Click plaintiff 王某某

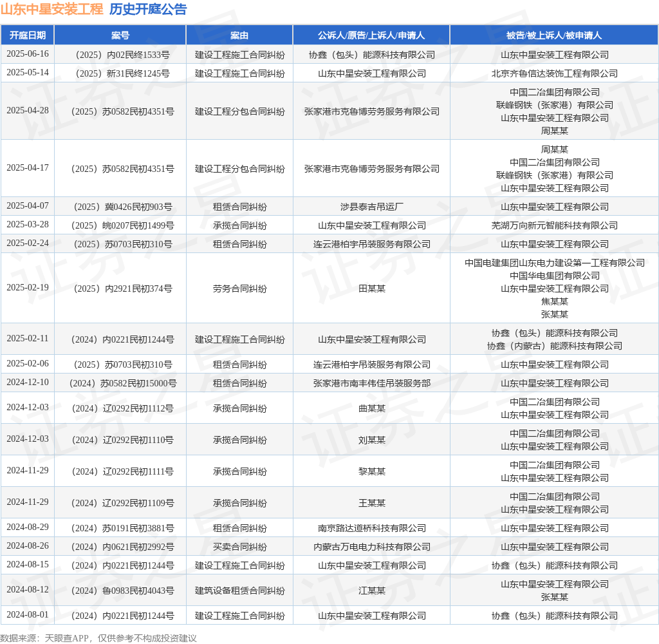(371, 503)
